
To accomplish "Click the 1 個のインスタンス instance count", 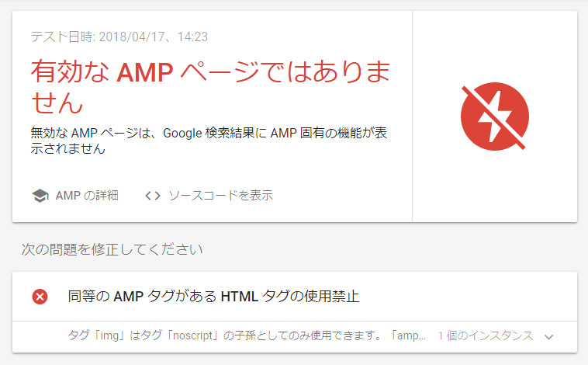I will pyautogui.click(x=486, y=336).
